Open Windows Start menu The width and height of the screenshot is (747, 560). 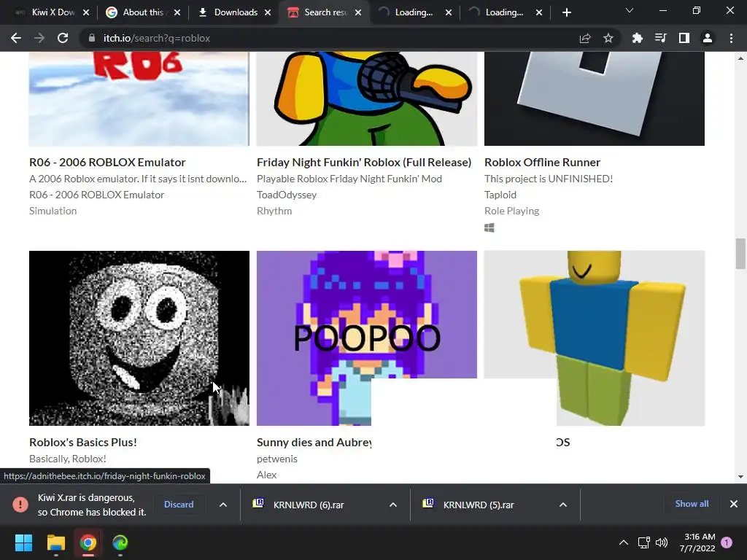point(23,542)
